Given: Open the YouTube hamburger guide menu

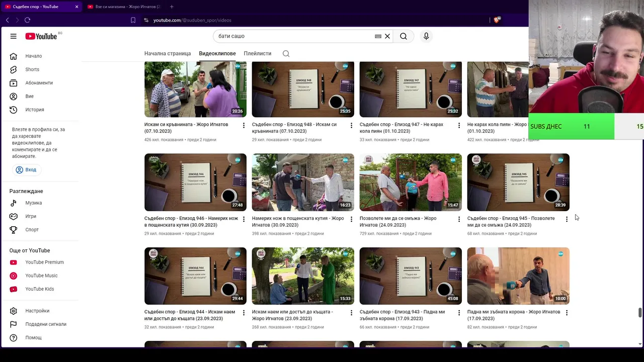Looking at the screenshot, I should pos(14,36).
